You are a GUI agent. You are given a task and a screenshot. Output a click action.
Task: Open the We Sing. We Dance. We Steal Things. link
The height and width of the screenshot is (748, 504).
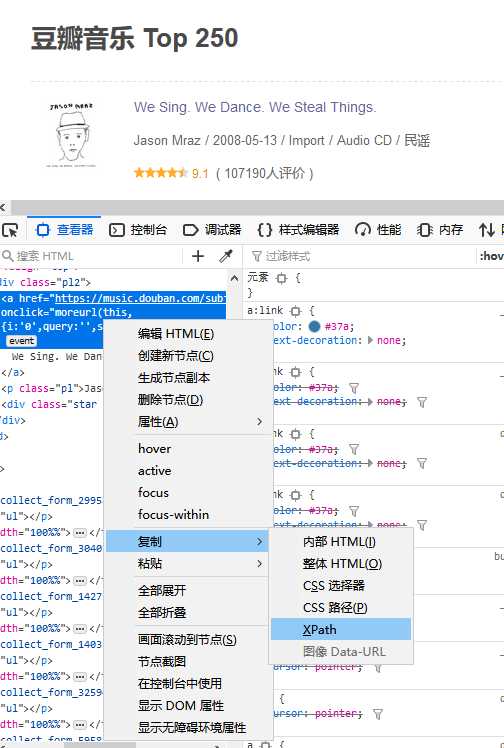[255, 107]
